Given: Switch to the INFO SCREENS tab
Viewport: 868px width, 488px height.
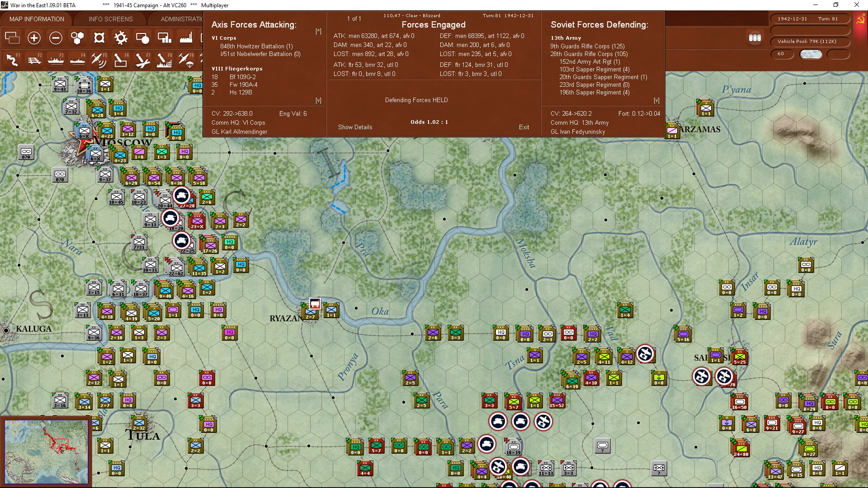Looking at the screenshot, I should click(111, 19).
